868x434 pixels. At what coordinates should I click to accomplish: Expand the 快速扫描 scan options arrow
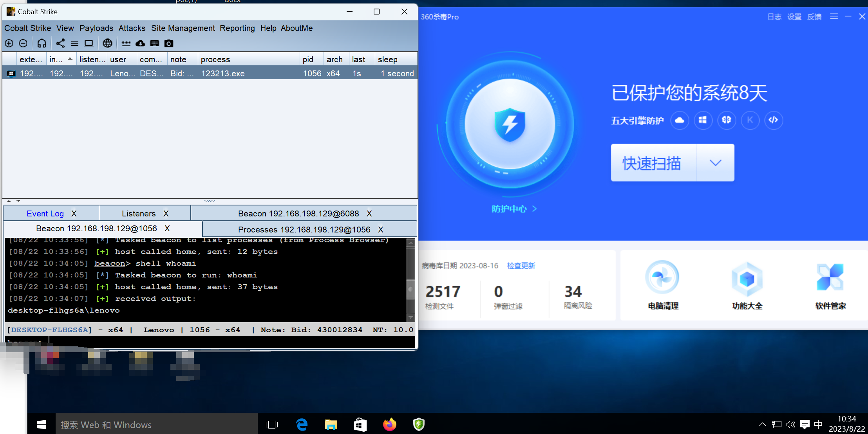coord(715,163)
